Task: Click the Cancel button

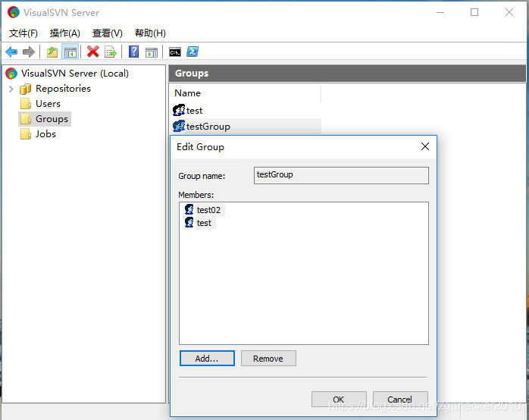Action: coord(400,400)
